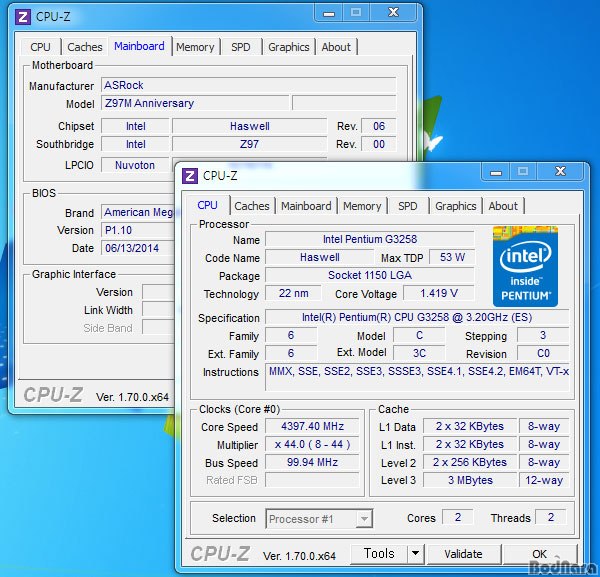The width and height of the screenshot is (600, 577).
Task: Click the Cores value '2'
Action: coord(458,517)
